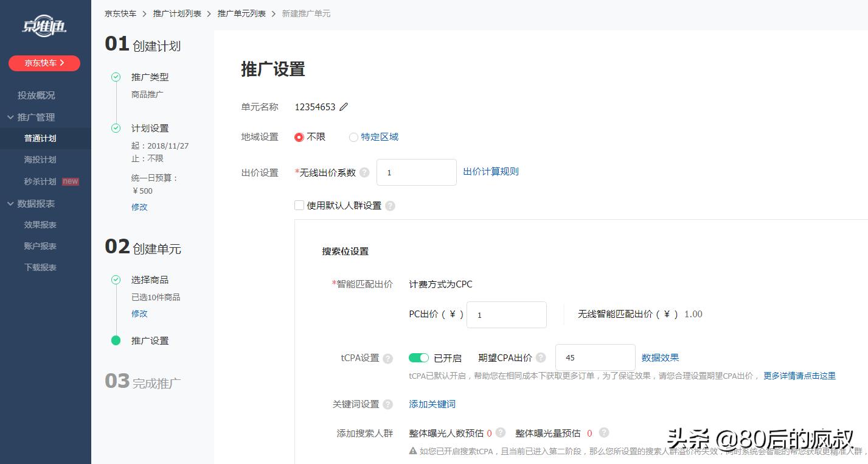Click the help icon after 整体曝光人数预估

tap(502, 432)
